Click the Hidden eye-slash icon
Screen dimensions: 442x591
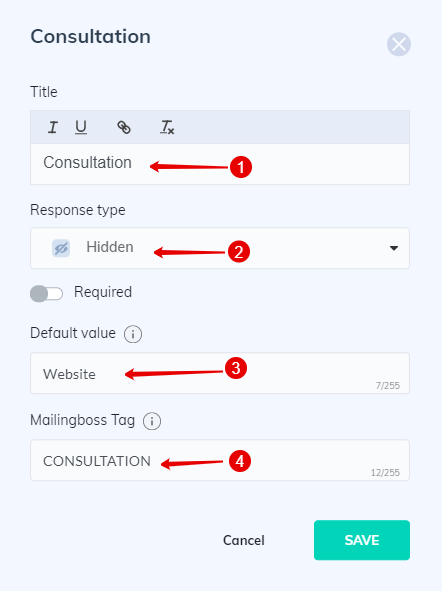tap(61, 248)
